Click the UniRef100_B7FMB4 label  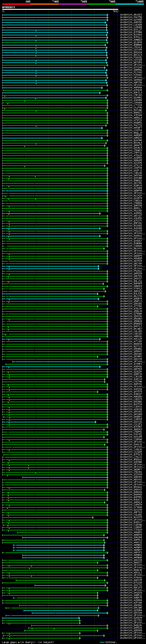point(131,32)
